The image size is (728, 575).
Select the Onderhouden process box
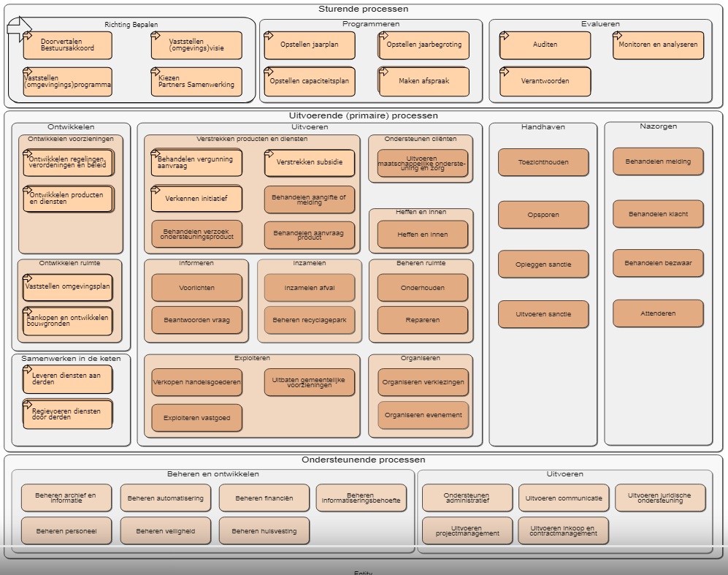(423, 288)
